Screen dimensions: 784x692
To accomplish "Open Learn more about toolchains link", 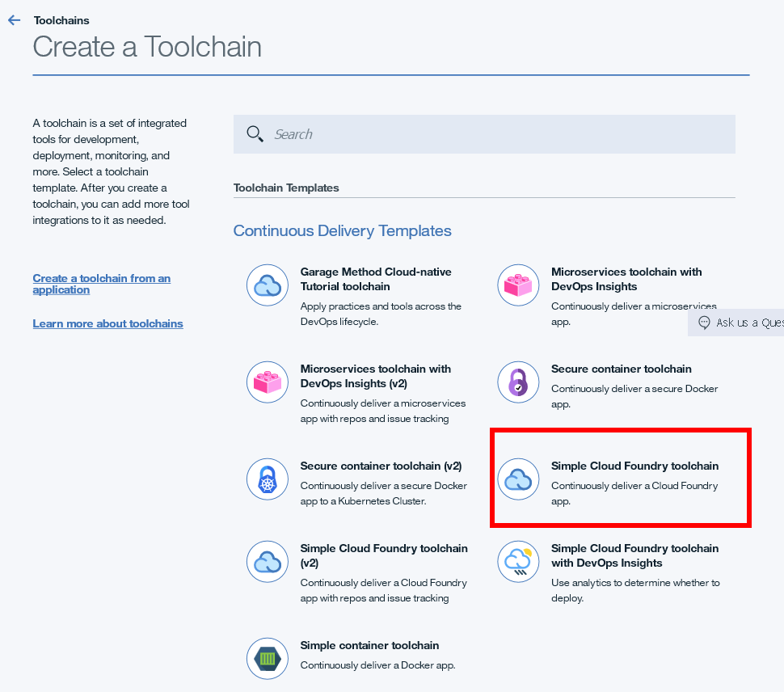I will pyautogui.click(x=108, y=323).
